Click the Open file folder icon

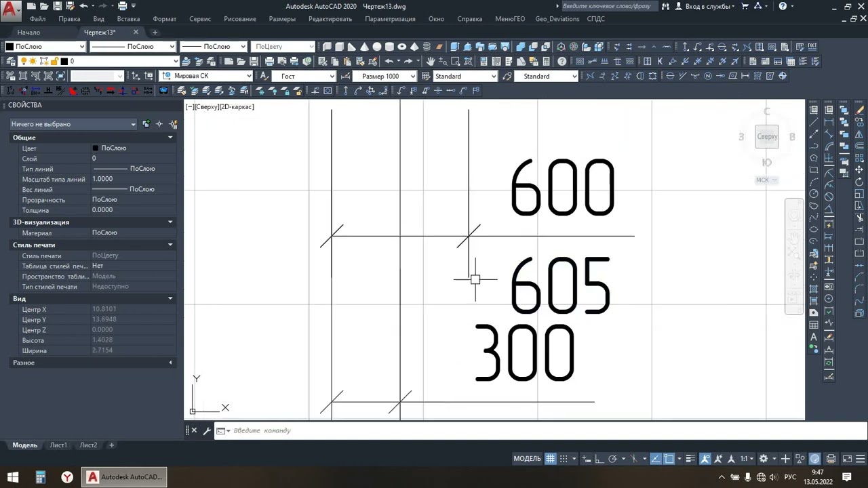pos(241,61)
